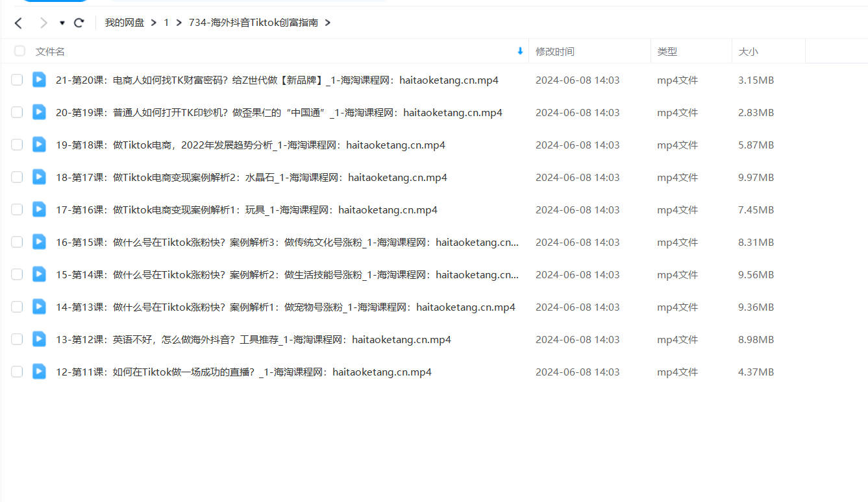Click video icon of 21-第20课 file

click(39, 79)
